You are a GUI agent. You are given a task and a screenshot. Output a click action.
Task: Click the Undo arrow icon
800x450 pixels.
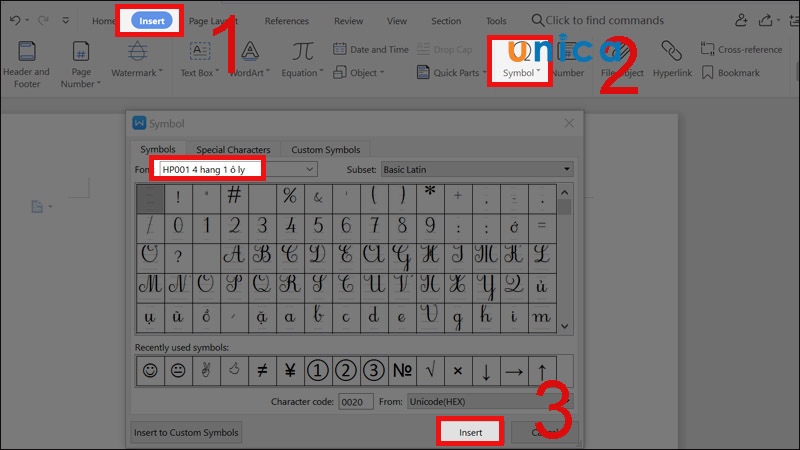[15, 20]
